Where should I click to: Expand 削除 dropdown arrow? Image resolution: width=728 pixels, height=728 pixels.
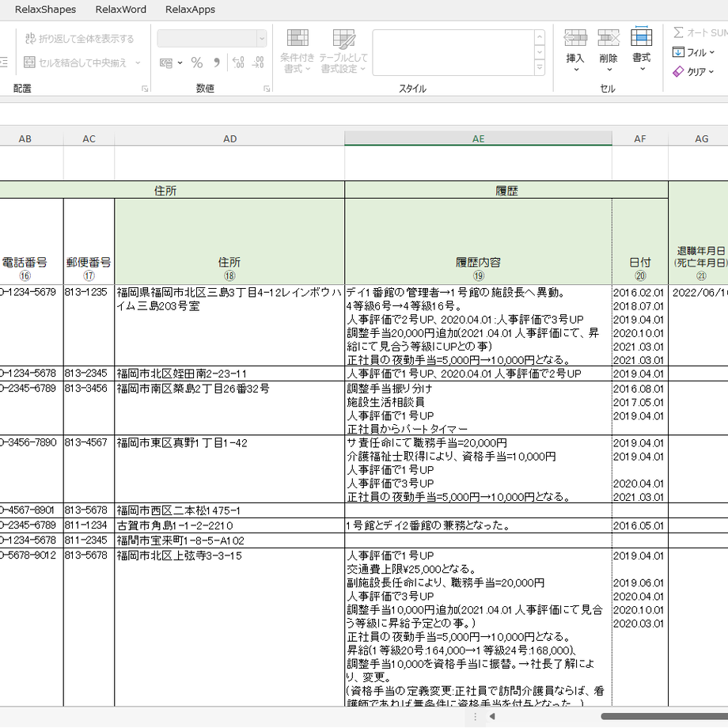tap(609, 70)
